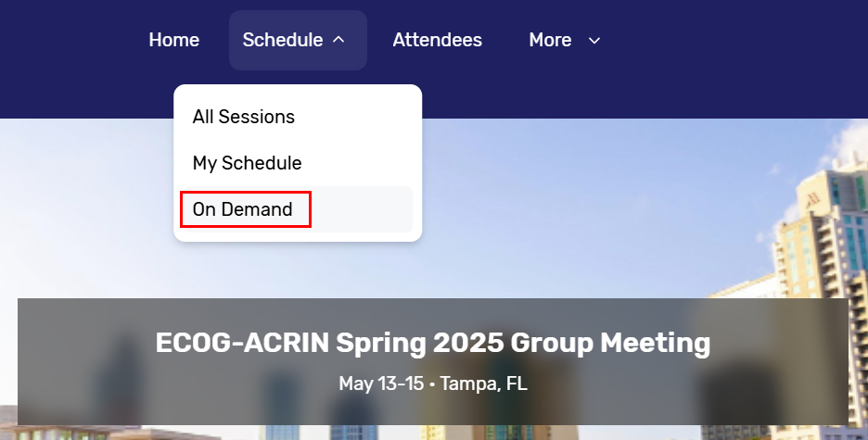Screen dimensions: 868x440
Task: Open the Schedule navigation item
Action: pyautogui.click(x=298, y=40)
